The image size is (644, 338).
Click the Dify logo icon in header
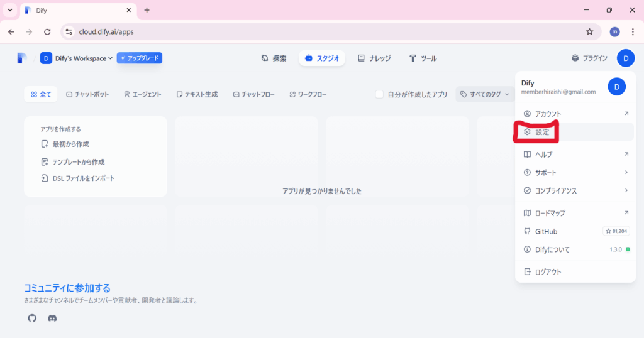22,58
